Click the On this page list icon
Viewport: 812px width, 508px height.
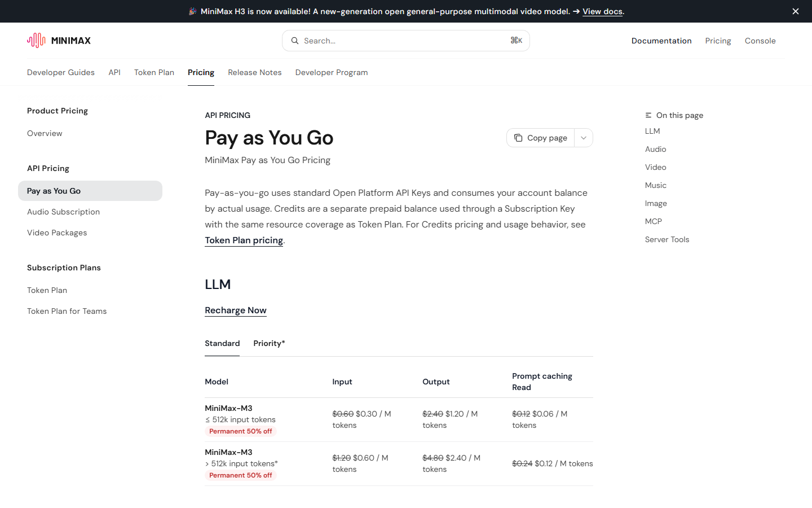648,115
